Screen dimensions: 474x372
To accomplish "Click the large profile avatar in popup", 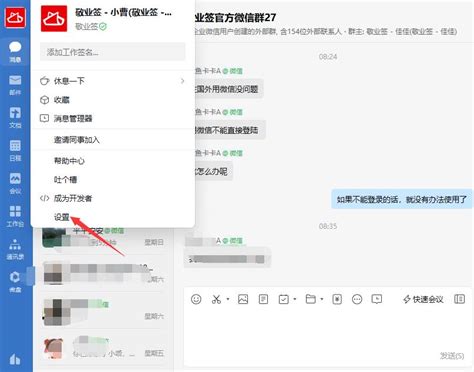I will point(54,19).
